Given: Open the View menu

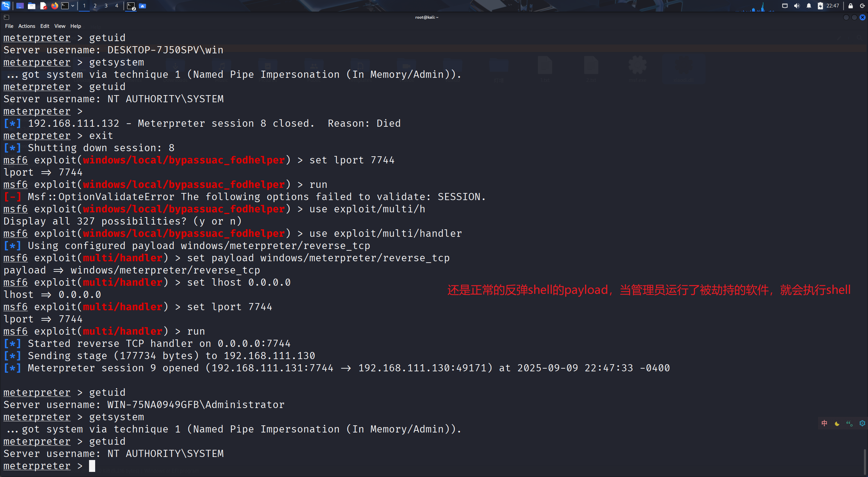Looking at the screenshot, I should [60, 26].
